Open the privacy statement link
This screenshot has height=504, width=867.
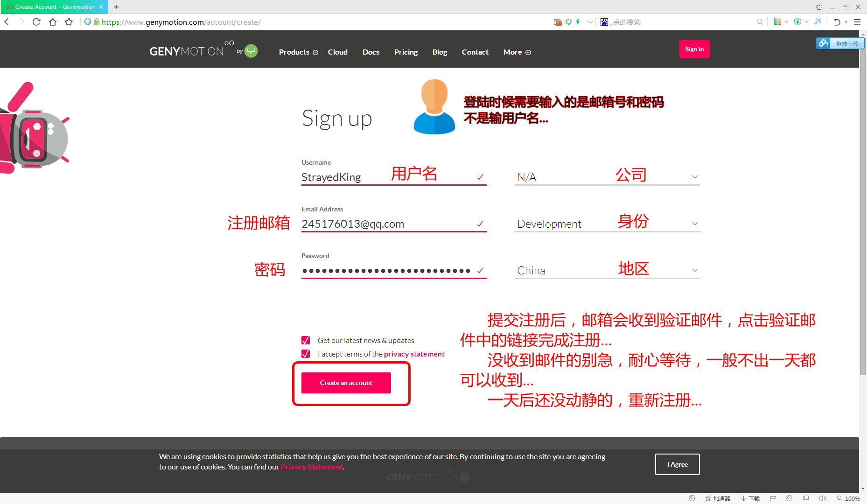point(414,354)
